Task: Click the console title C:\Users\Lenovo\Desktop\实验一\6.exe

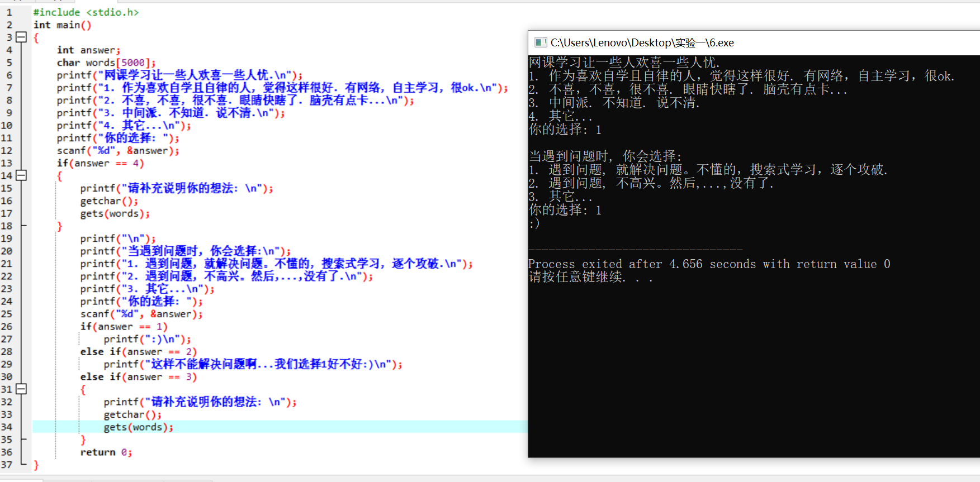Action: [642, 42]
